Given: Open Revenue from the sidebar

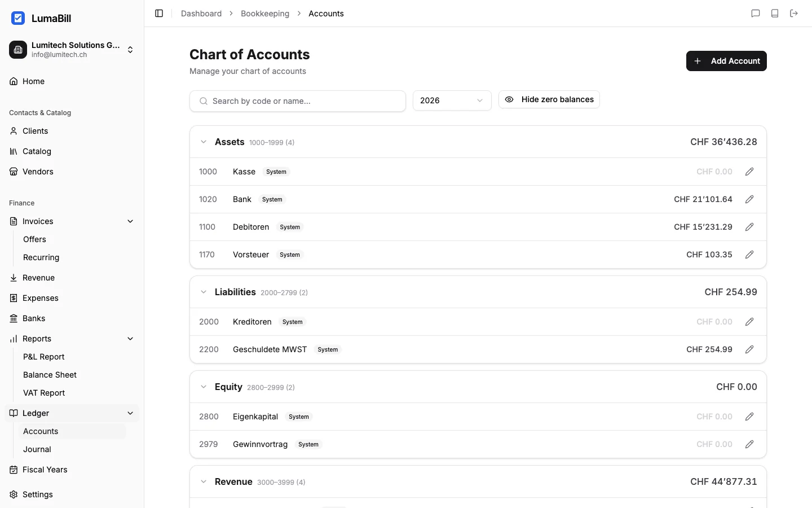Looking at the screenshot, I should pos(38,278).
